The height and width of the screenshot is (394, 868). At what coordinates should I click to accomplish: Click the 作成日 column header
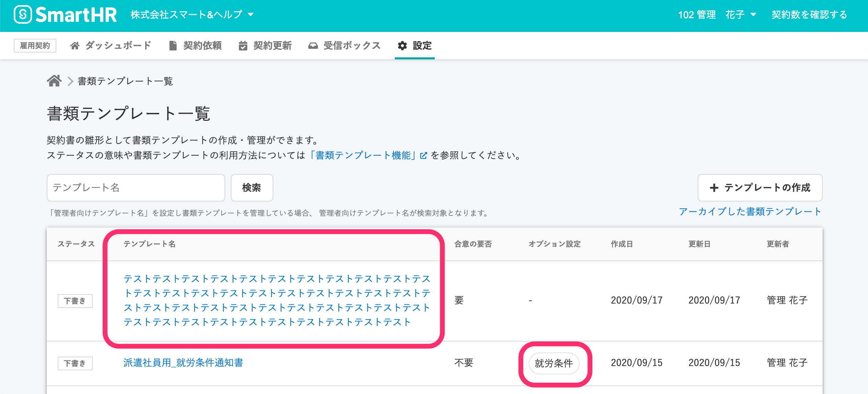pyautogui.click(x=622, y=244)
